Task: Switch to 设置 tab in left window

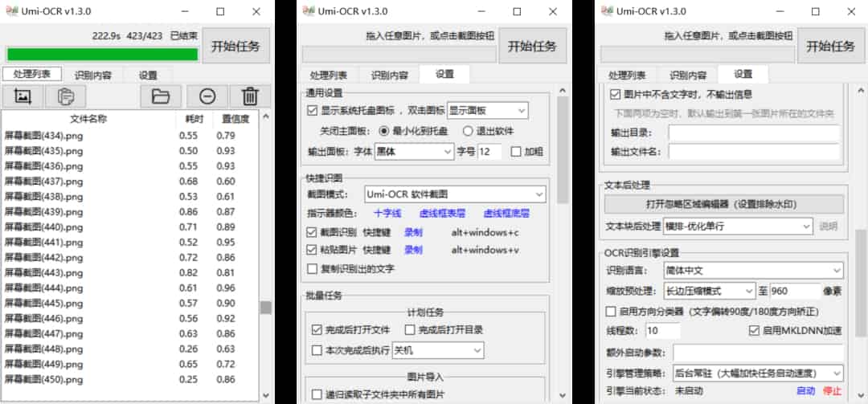Action: [x=148, y=75]
